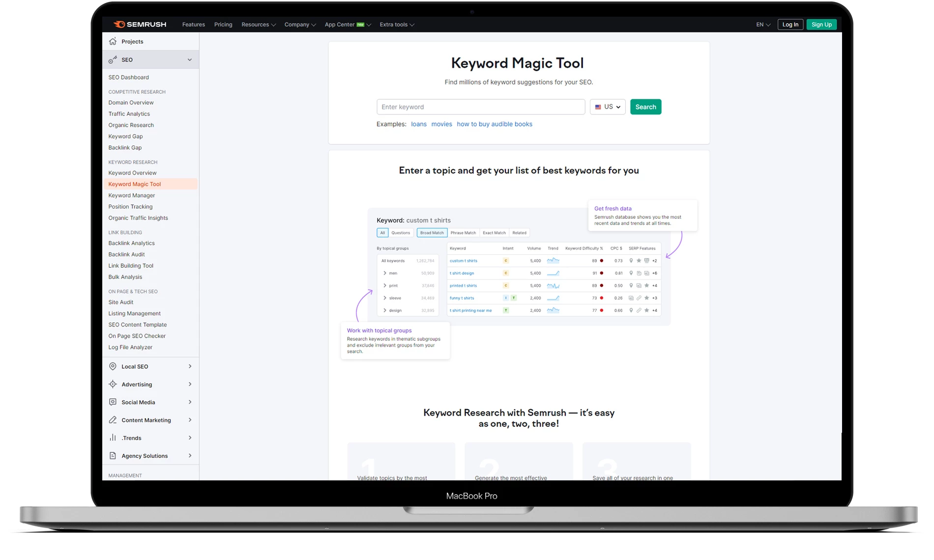
Task: Select the SEO key icon
Action: tap(113, 59)
